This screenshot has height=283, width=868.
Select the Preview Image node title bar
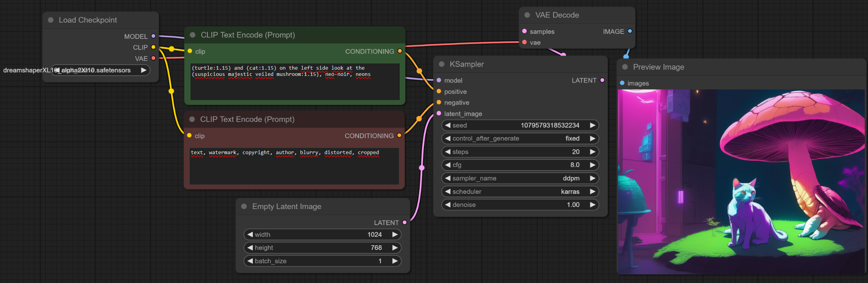coord(740,67)
